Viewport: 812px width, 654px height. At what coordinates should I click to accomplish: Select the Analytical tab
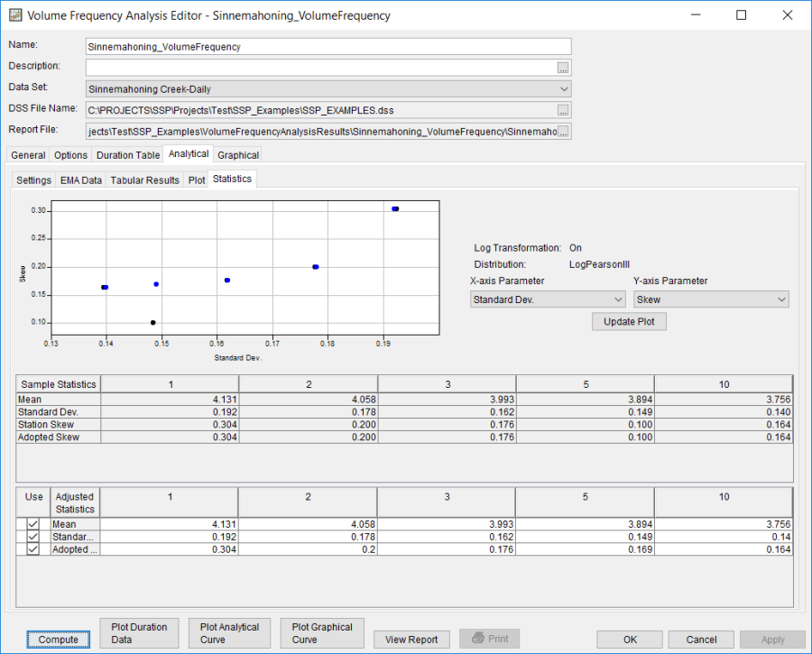[189, 153]
